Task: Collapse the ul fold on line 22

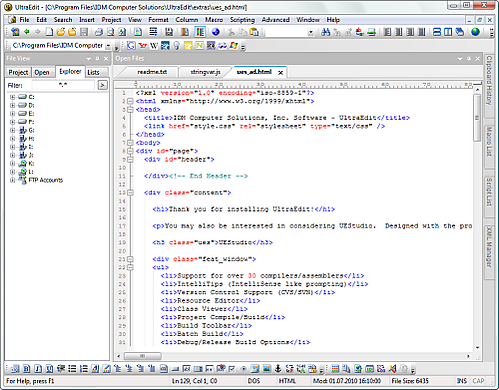Action: 130,267
